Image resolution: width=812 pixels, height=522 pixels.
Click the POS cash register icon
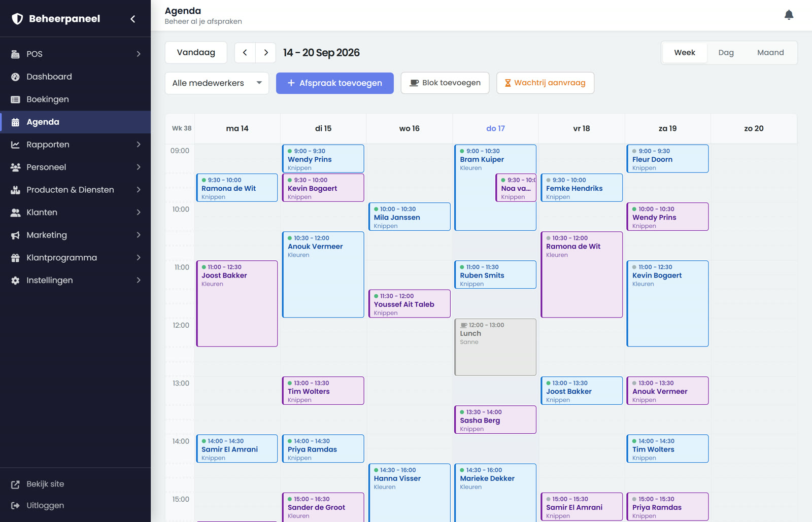click(x=15, y=54)
